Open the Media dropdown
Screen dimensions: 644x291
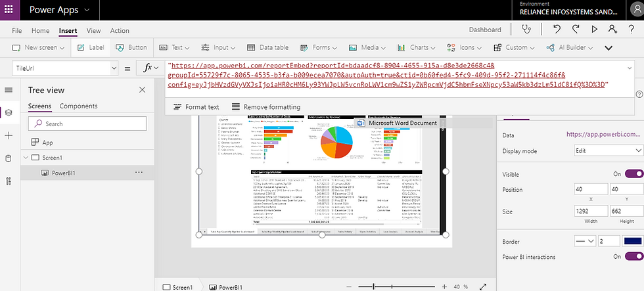click(x=367, y=47)
